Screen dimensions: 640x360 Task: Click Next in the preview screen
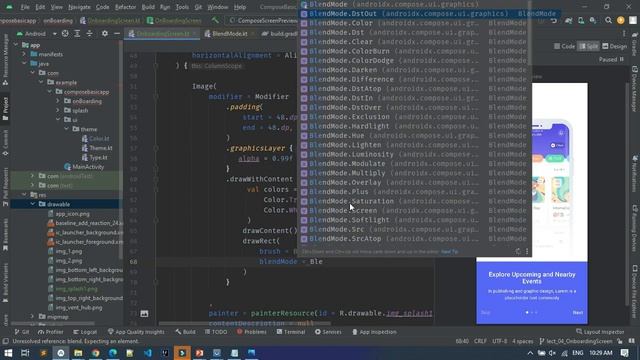pos(578,313)
